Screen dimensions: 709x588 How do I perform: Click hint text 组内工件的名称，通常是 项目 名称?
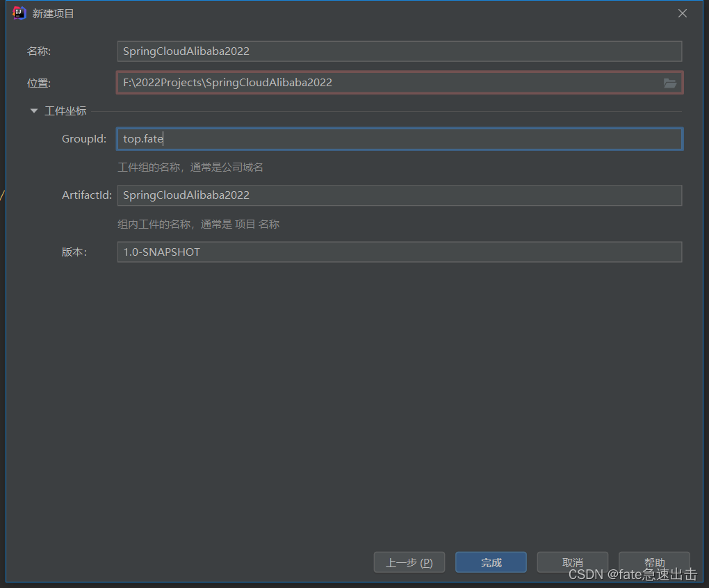(199, 224)
